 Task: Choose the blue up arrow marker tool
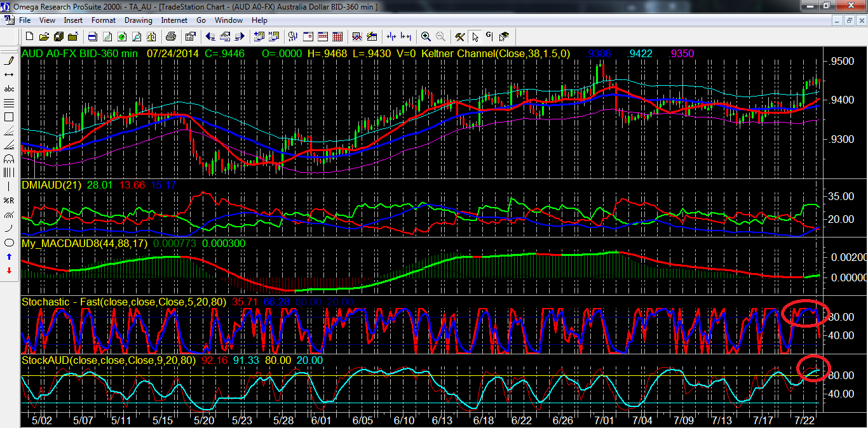[10, 257]
